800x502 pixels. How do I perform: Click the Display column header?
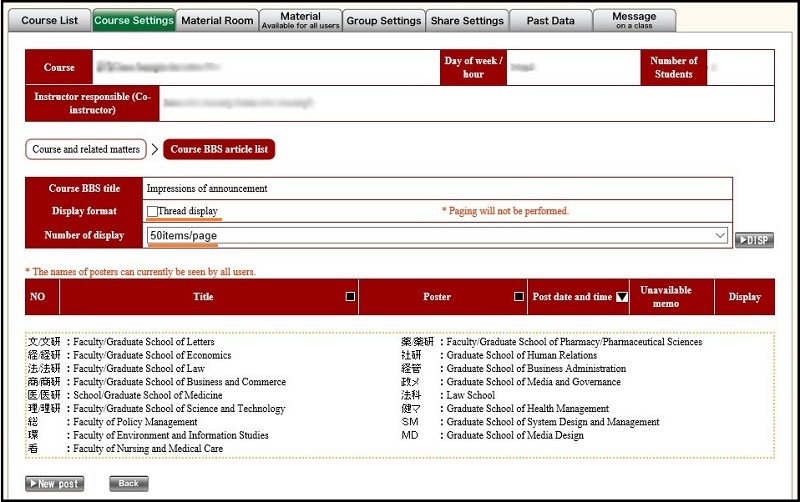coord(744,297)
